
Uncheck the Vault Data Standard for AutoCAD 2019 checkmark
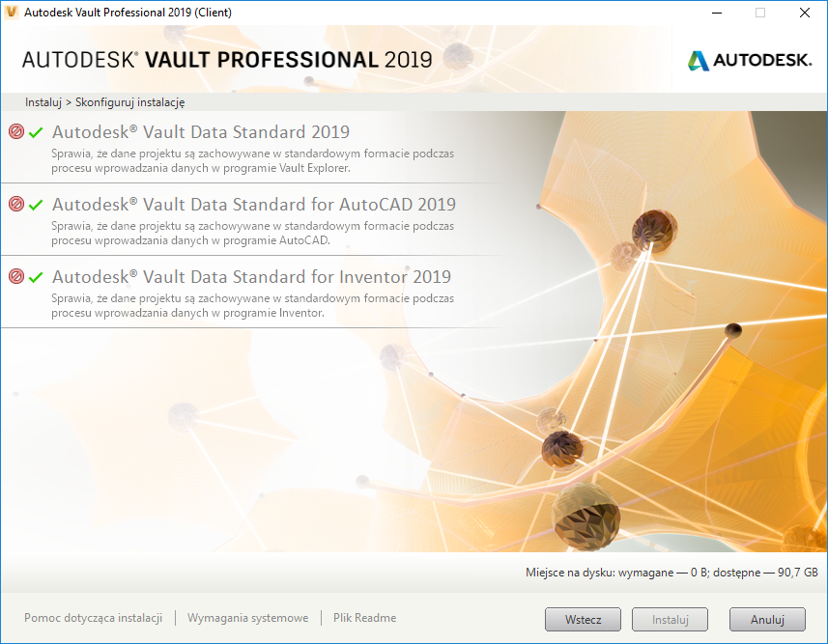point(37,205)
